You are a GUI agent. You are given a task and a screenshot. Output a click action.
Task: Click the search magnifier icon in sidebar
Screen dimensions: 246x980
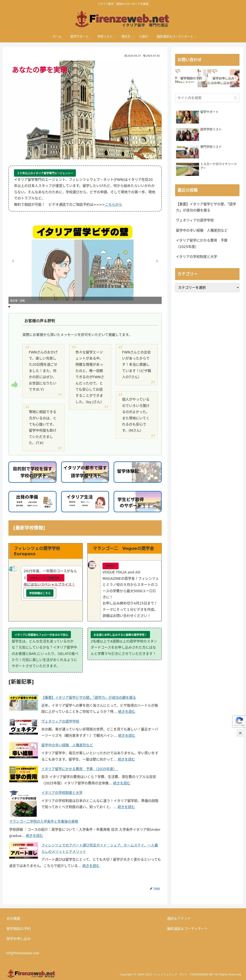coord(235,98)
